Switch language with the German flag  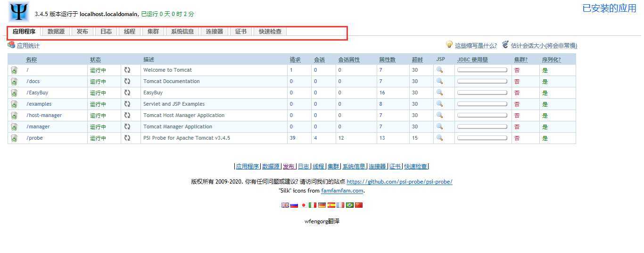click(x=322, y=205)
